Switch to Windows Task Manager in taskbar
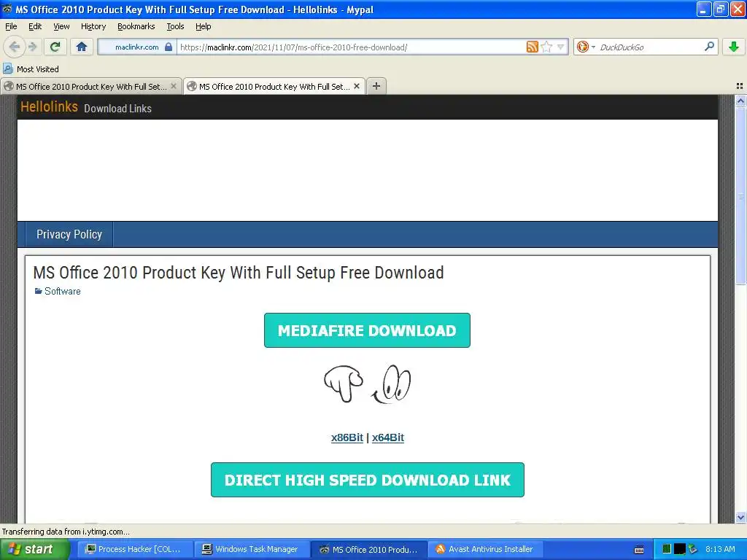The width and height of the screenshot is (747, 560). click(251, 549)
